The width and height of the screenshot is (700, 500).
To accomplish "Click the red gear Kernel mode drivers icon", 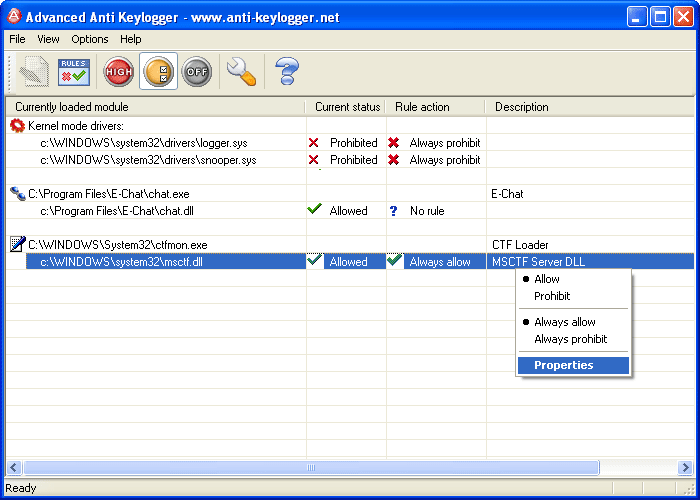I will pos(17,126).
